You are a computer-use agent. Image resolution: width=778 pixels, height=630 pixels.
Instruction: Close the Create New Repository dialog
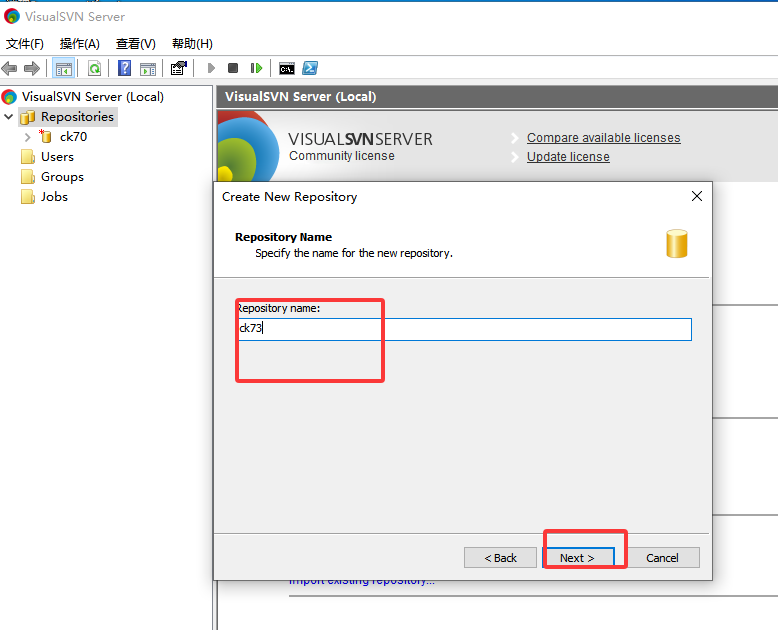point(697,196)
